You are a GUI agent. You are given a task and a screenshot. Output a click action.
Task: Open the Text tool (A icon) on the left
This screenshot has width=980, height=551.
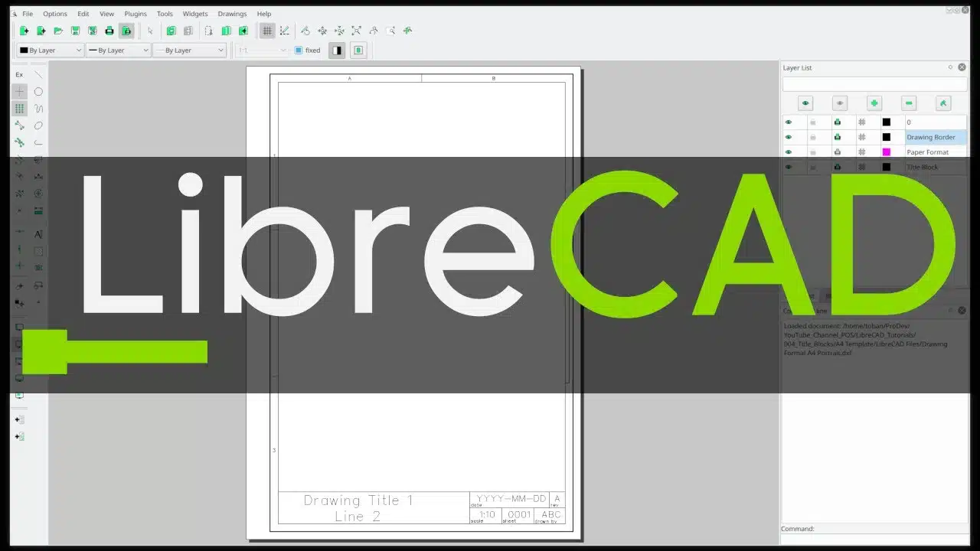click(38, 235)
